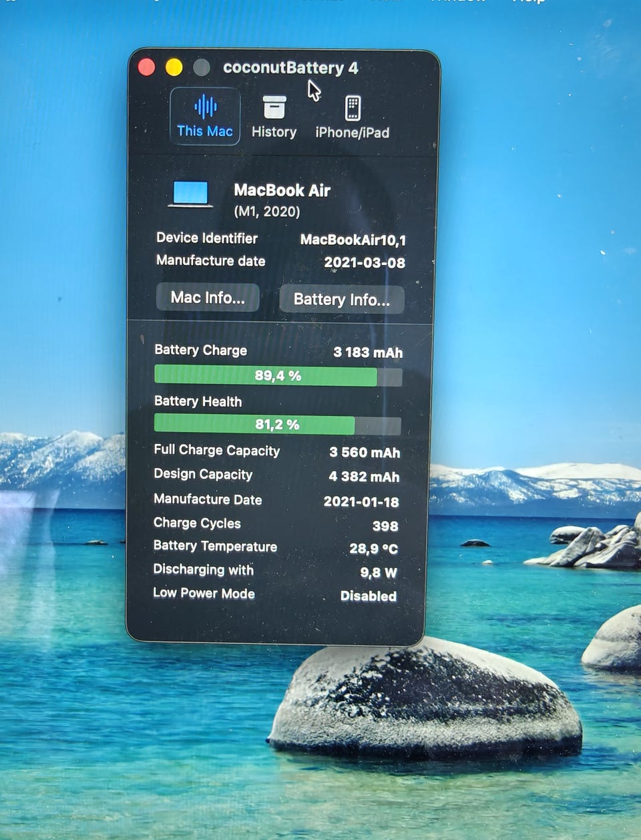The height and width of the screenshot is (840, 641).
Task: Click the Full Charge Capacity label
Action: tap(216, 450)
